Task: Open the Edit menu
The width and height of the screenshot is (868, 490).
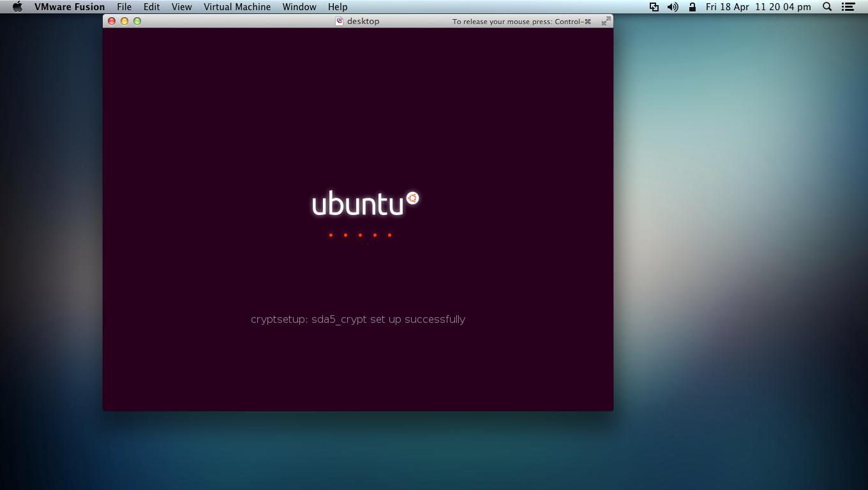Action: click(151, 7)
